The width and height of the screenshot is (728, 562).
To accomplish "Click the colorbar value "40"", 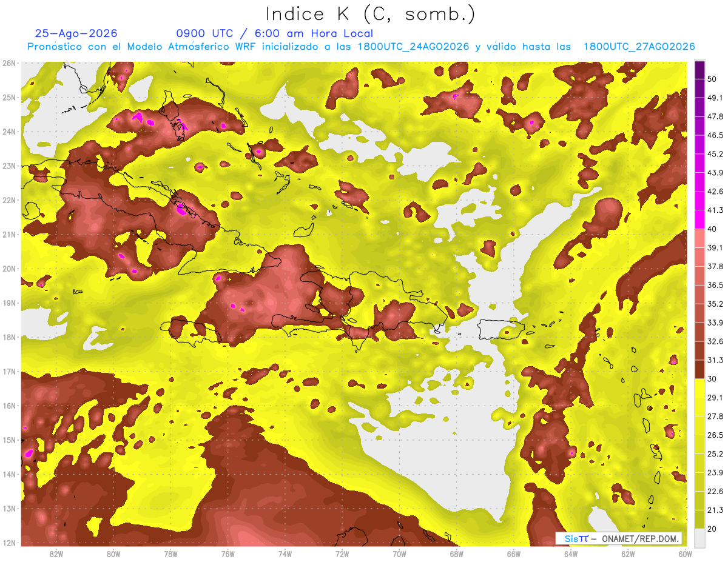I will coord(712,229).
